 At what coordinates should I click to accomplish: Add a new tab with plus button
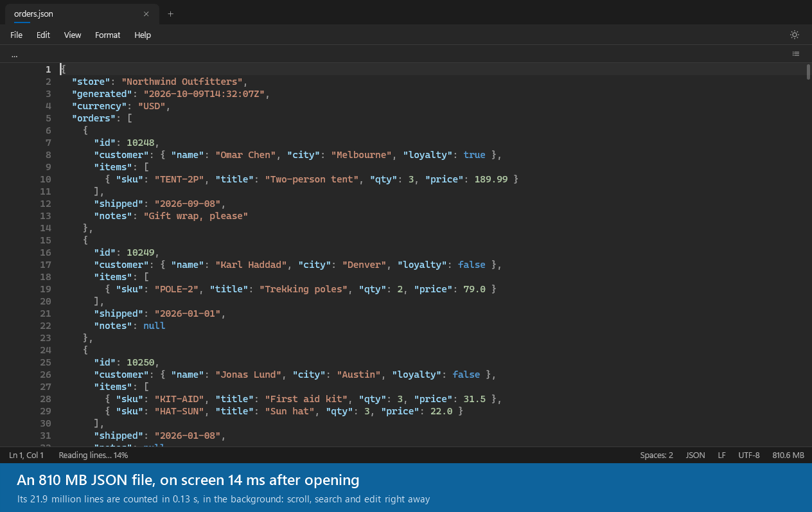[x=170, y=13]
